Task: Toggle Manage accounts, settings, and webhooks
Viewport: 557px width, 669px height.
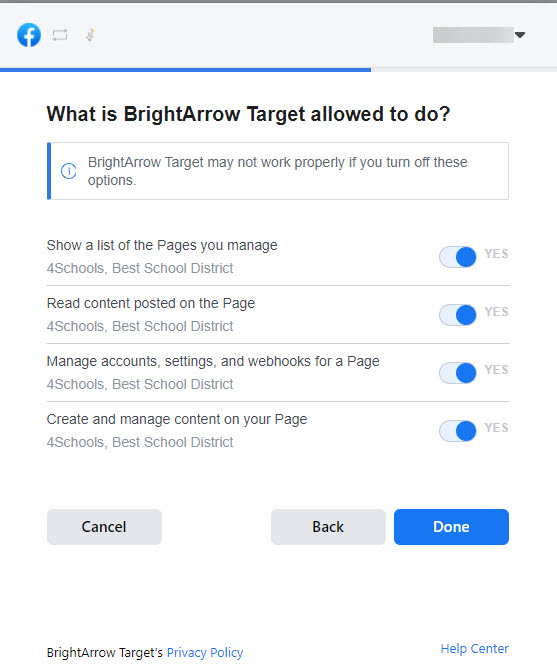Action: tap(458, 373)
